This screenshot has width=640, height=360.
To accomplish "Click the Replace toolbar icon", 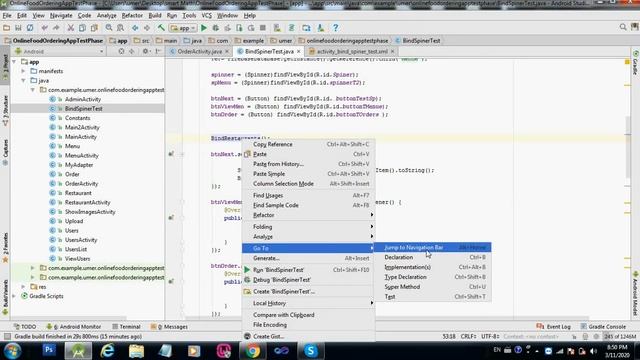I will (120, 28).
